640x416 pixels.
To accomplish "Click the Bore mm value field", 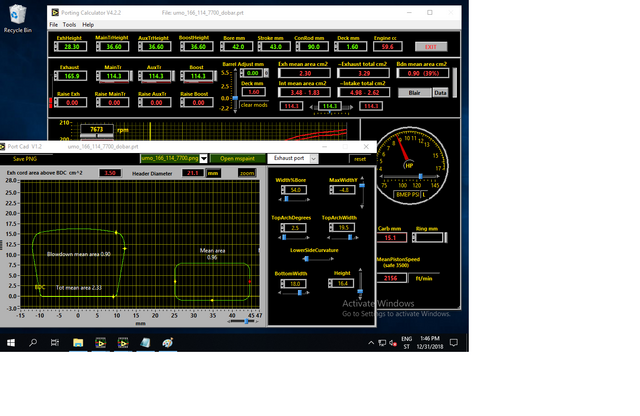I will pyautogui.click(x=238, y=47).
